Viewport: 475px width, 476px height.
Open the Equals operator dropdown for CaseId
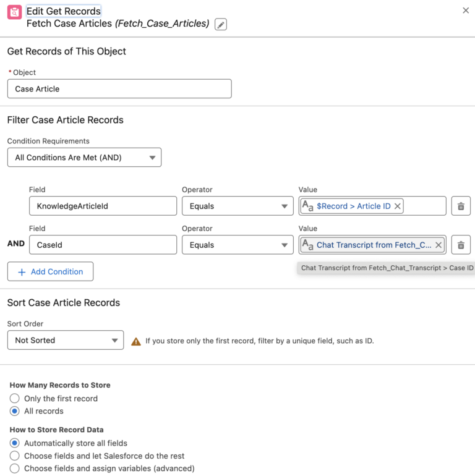click(237, 245)
